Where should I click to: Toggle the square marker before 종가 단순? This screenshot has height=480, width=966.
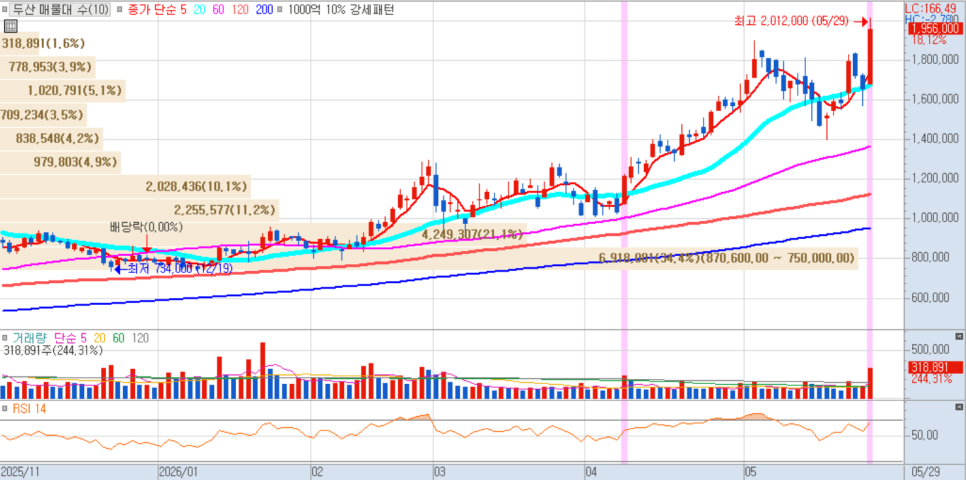point(120,9)
